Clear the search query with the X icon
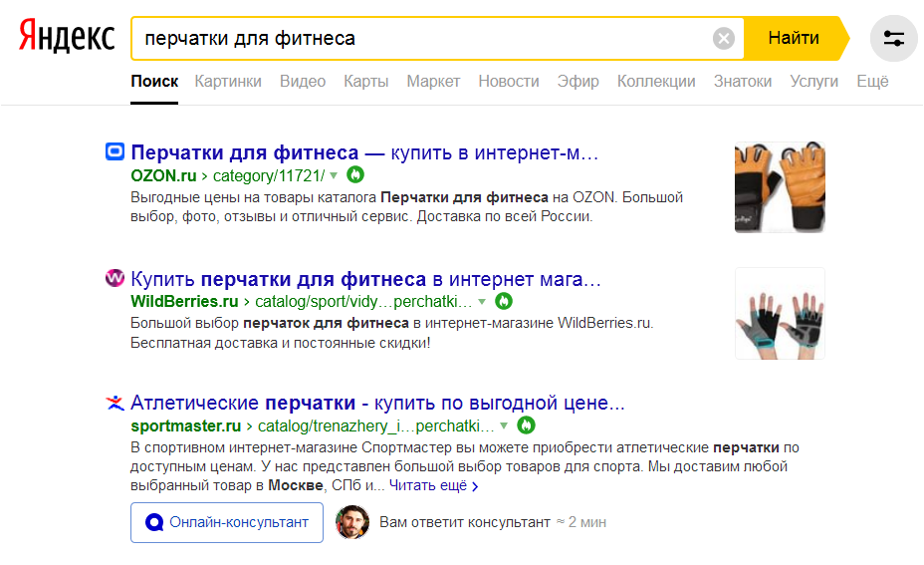924x565 pixels. pos(724,39)
